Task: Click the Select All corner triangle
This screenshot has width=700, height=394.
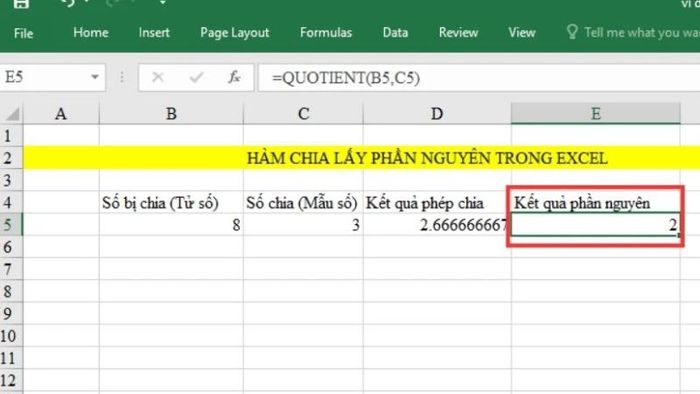Action: 12,114
